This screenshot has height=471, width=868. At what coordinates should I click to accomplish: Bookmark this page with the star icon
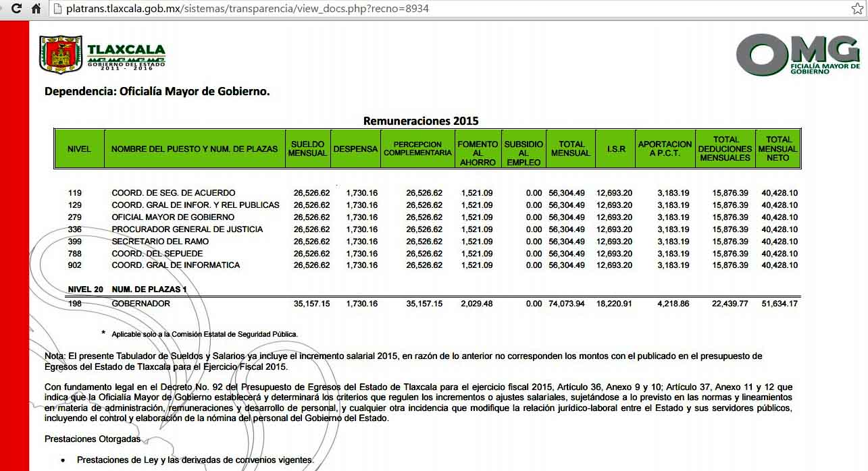click(x=857, y=9)
